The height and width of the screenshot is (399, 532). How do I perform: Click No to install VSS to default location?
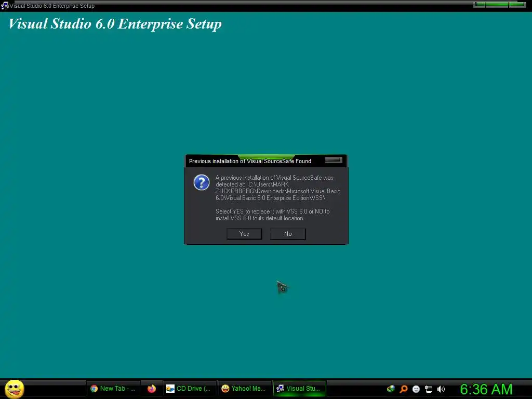pyautogui.click(x=288, y=234)
